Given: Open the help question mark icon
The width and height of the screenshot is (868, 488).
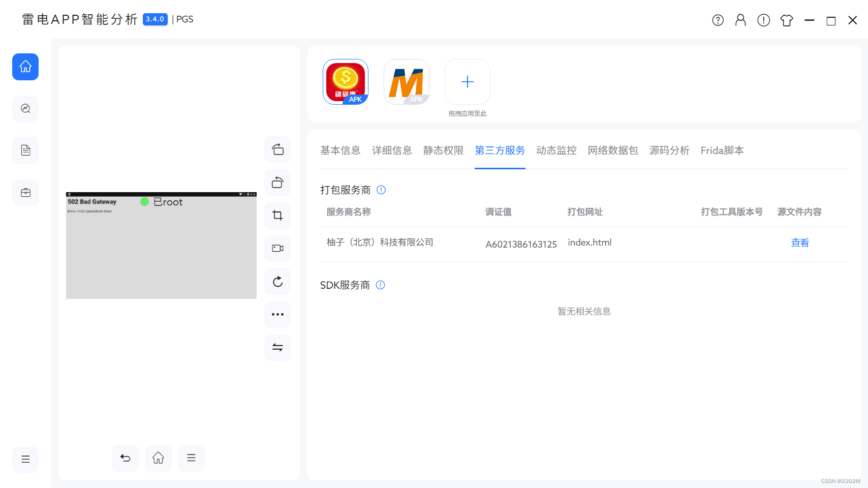Looking at the screenshot, I should point(718,20).
